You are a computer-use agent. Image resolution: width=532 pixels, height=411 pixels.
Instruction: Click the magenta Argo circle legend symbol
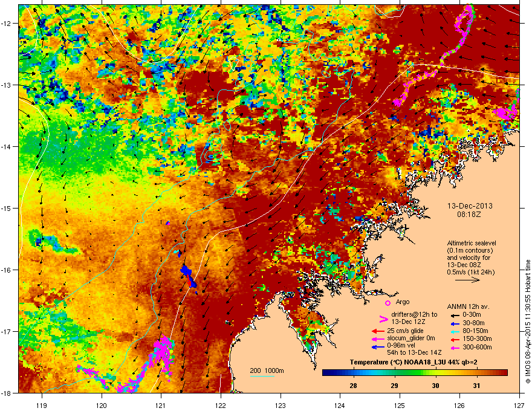pyautogui.click(x=388, y=303)
